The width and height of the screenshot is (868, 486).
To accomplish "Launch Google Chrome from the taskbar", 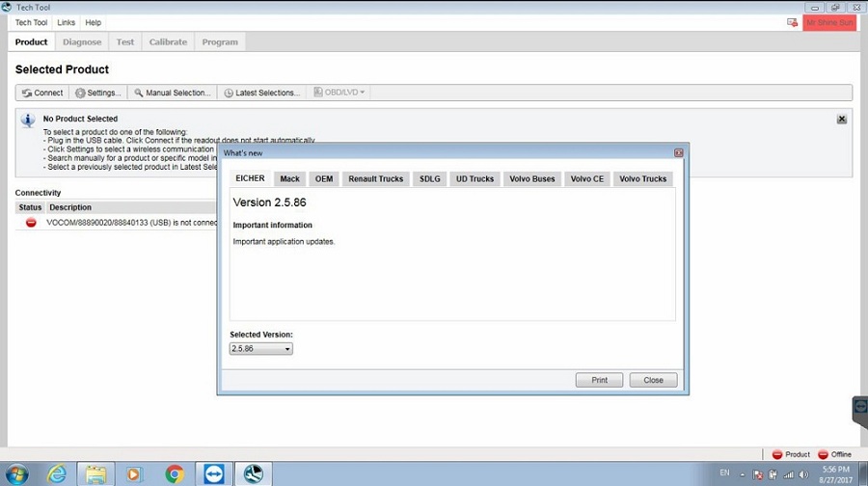I will [174, 473].
